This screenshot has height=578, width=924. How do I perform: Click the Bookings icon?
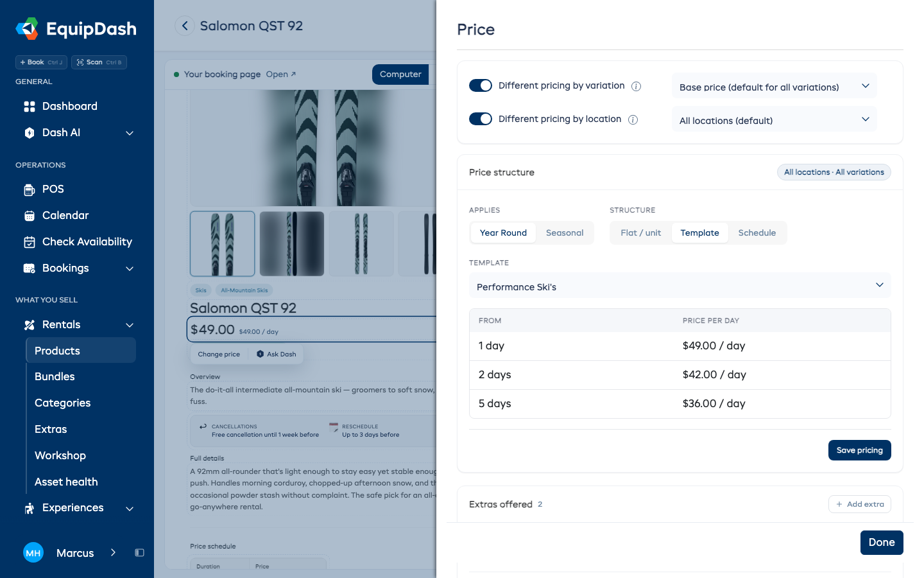click(x=30, y=268)
